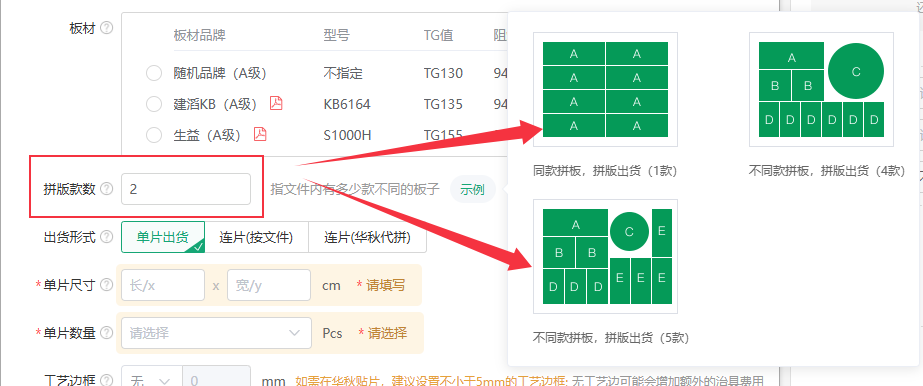The image size is (923, 386).
Task: Click the KB6164 model cell
Action: point(347,104)
